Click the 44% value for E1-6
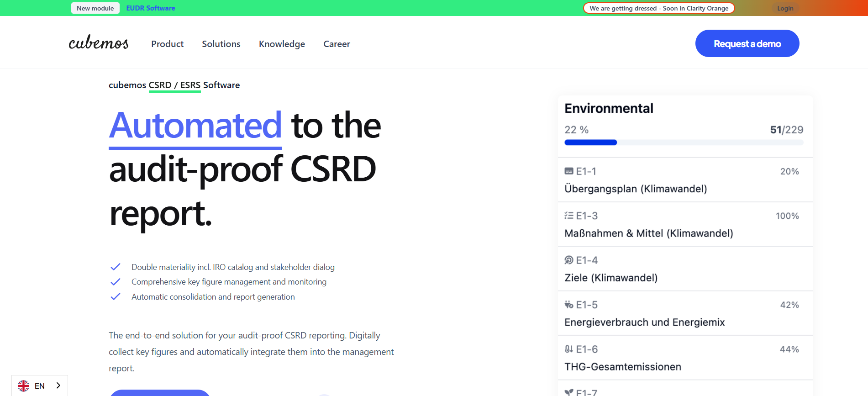Viewport: 868px width, 396px height. [789, 349]
